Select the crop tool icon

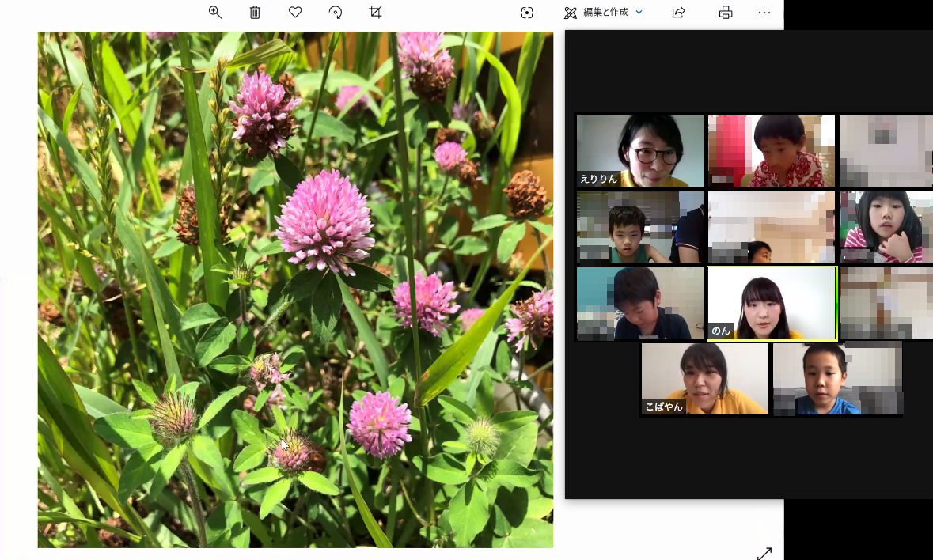[x=376, y=12]
